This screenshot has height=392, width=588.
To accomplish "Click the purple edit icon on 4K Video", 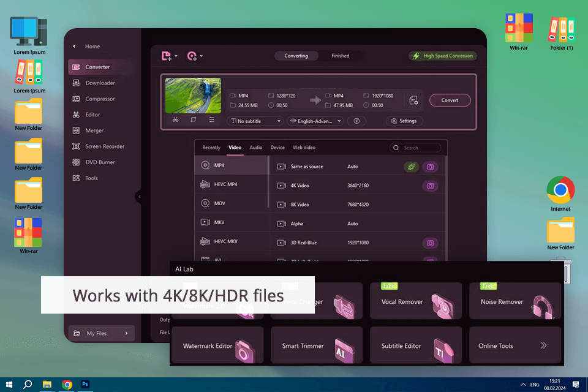I will click(430, 186).
